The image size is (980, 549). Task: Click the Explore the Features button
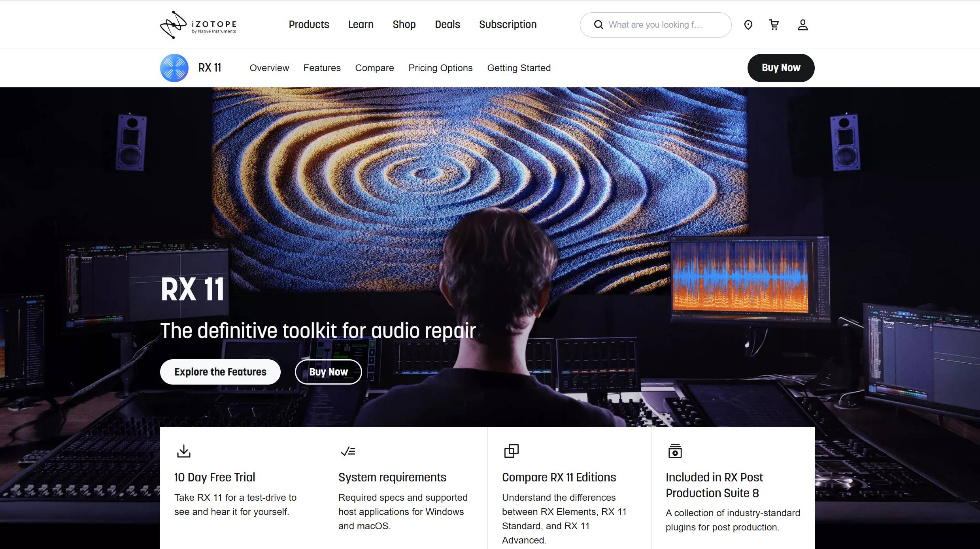point(220,372)
